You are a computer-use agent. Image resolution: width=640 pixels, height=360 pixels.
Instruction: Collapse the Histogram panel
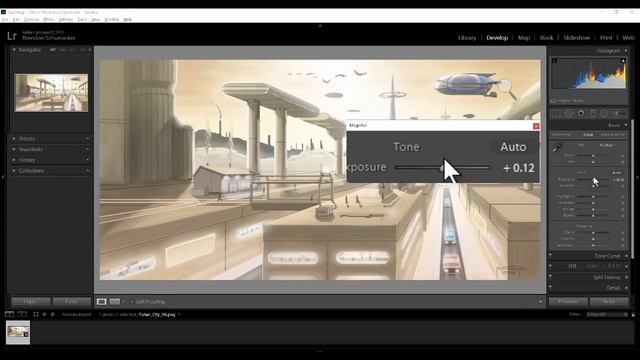[626, 51]
